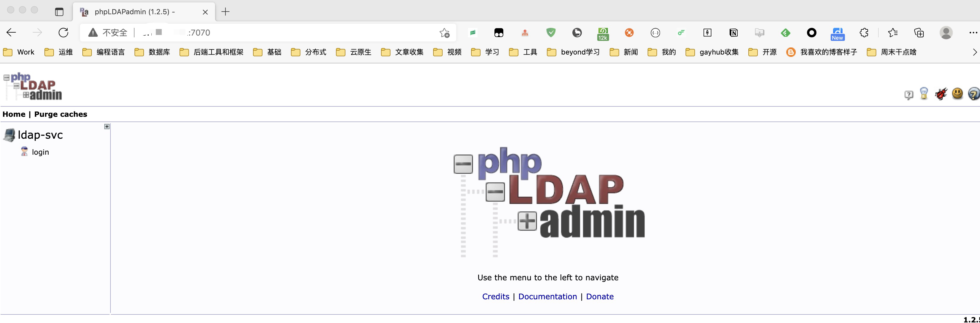Click the lightbulb feature request icon

[x=924, y=94]
